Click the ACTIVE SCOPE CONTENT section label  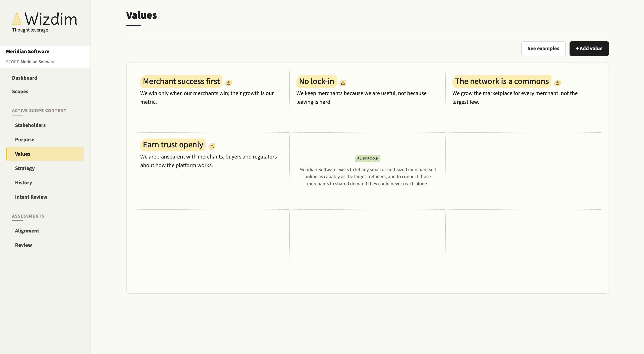[39, 111]
